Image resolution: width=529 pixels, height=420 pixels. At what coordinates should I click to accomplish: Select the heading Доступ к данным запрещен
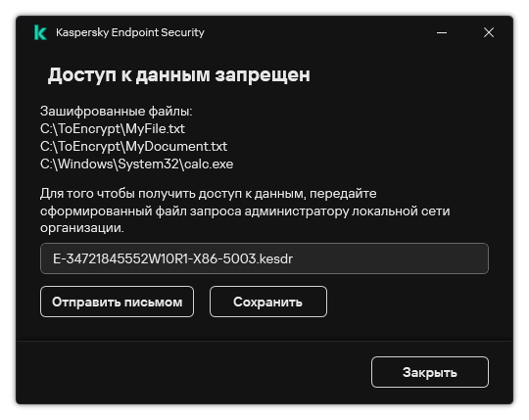click(x=179, y=74)
